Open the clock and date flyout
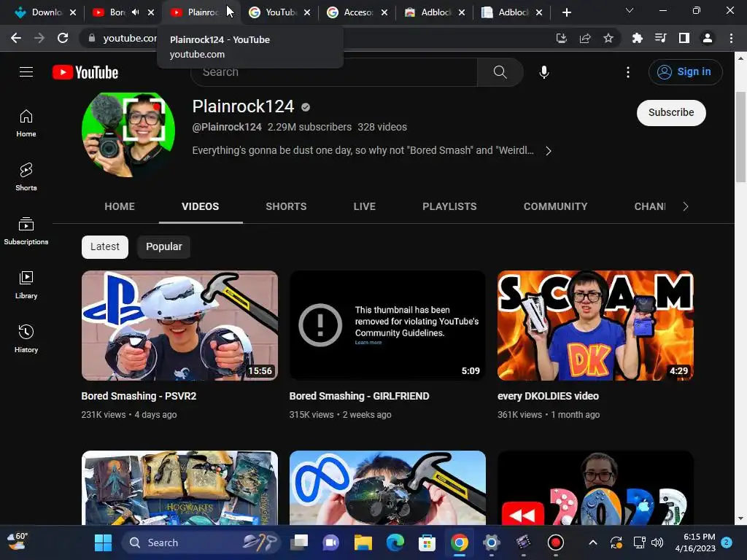 pyautogui.click(x=695, y=542)
